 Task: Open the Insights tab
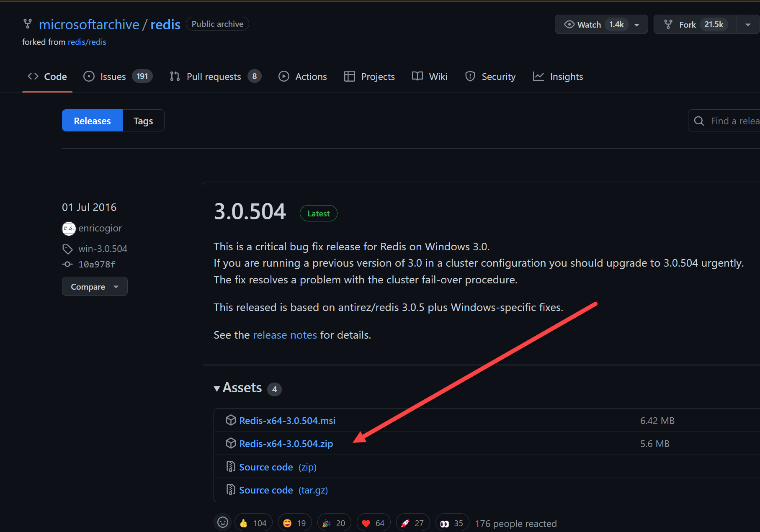tap(558, 77)
